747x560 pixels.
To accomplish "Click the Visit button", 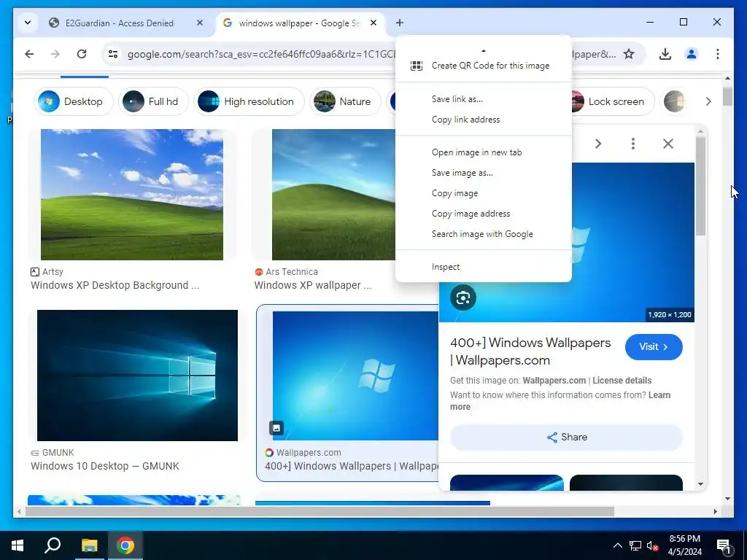I will 654,346.
